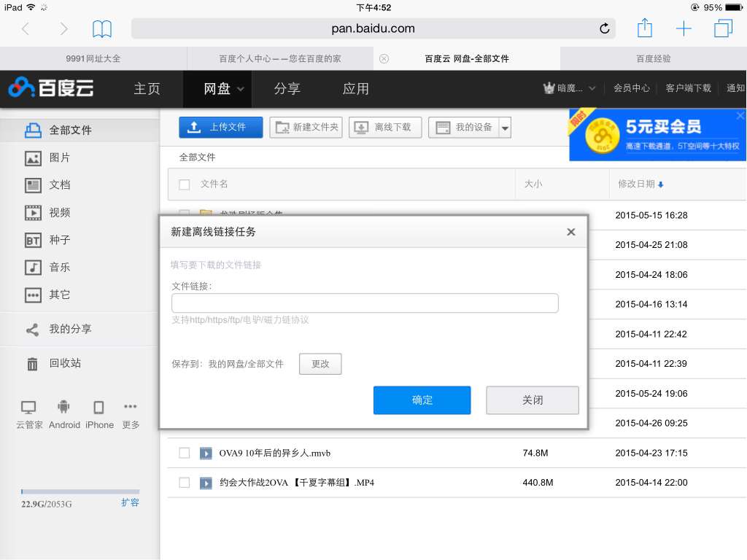The width and height of the screenshot is (747, 560).
Task: Check the 约会大作战2OVA .MP4 checkbox
Action: click(x=185, y=483)
